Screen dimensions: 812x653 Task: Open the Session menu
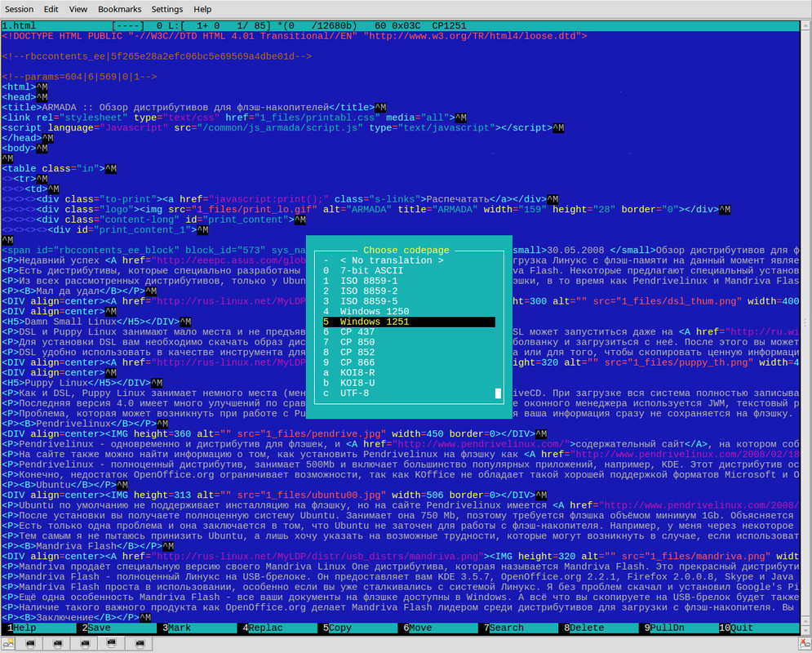click(x=19, y=9)
